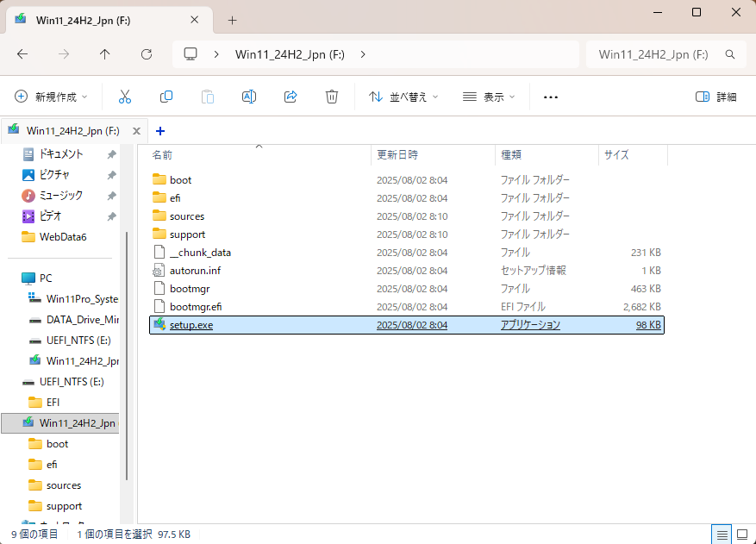Image resolution: width=756 pixels, height=544 pixels.
Task: Expand chevron after PC icon in address bar
Action: pyautogui.click(x=216, y=54)
